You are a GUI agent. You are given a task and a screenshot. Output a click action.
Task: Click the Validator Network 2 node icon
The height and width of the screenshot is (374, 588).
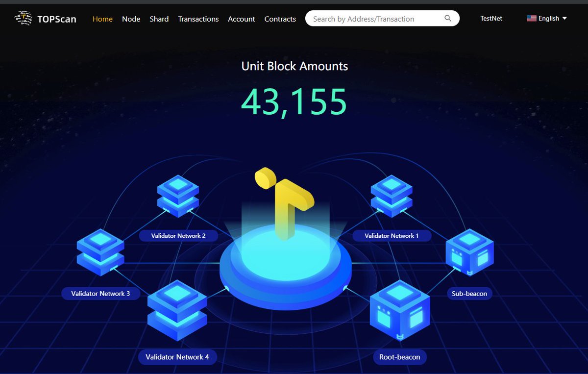click(178, 196)
